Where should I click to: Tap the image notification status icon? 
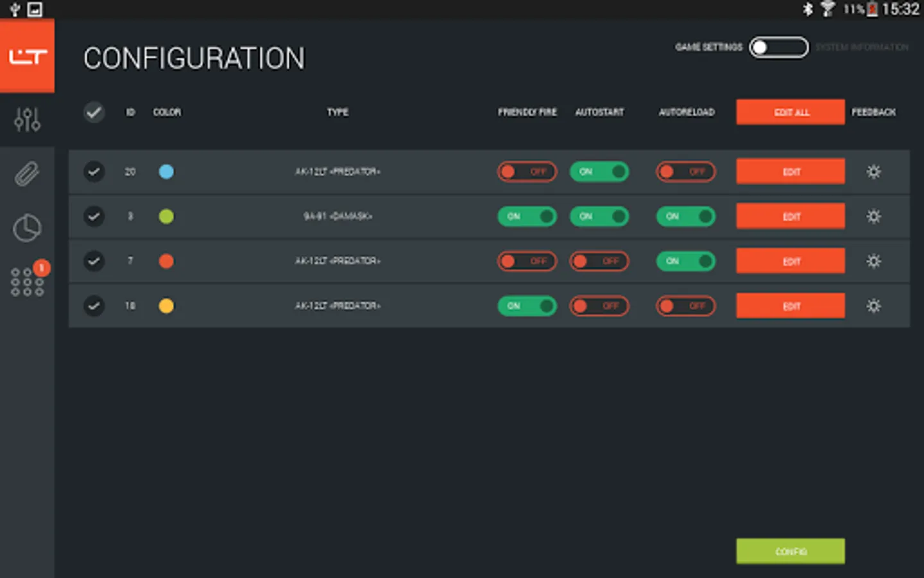(x=35, y=10)
